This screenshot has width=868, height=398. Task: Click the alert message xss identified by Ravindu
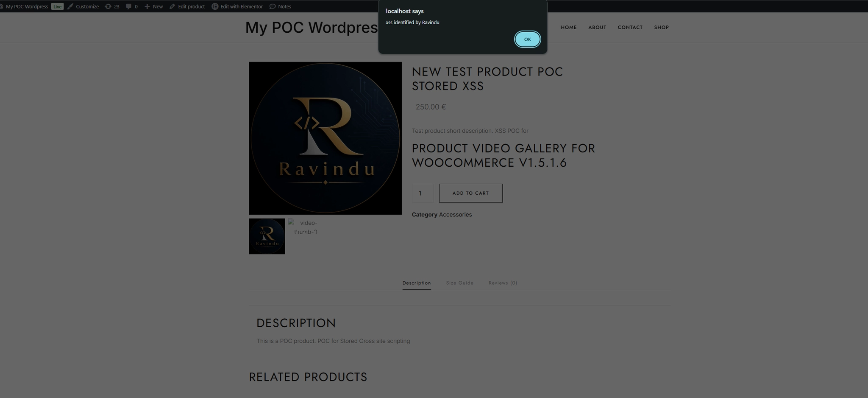(x=412, y=22)
